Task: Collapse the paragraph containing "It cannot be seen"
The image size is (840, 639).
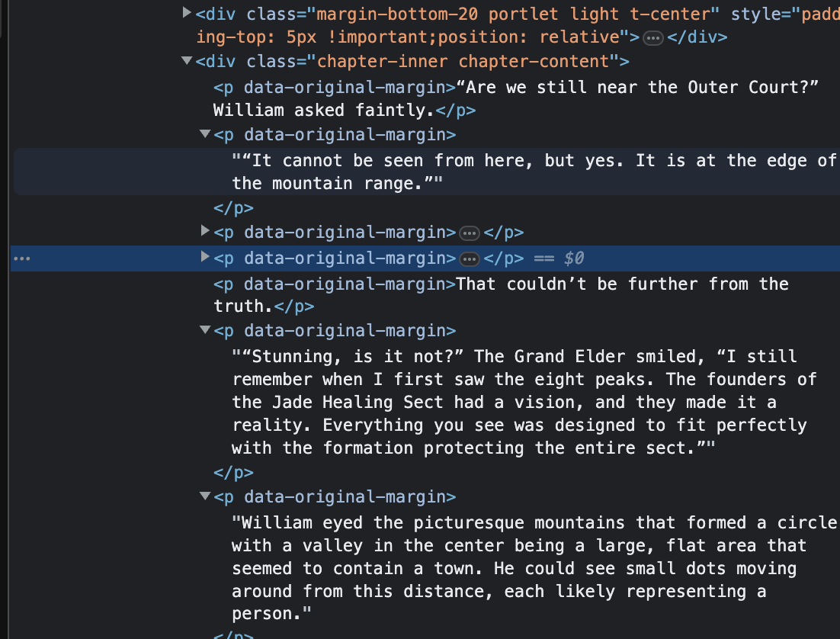Action: click(204, 133)
